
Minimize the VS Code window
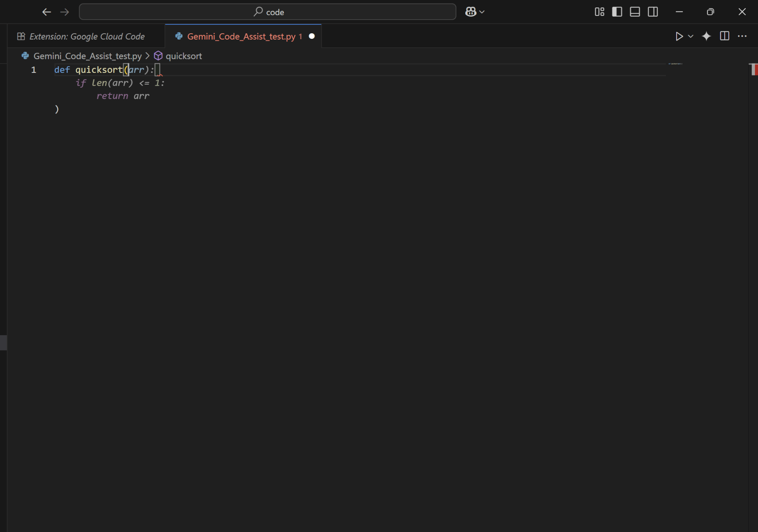click(x=679, y=12)
